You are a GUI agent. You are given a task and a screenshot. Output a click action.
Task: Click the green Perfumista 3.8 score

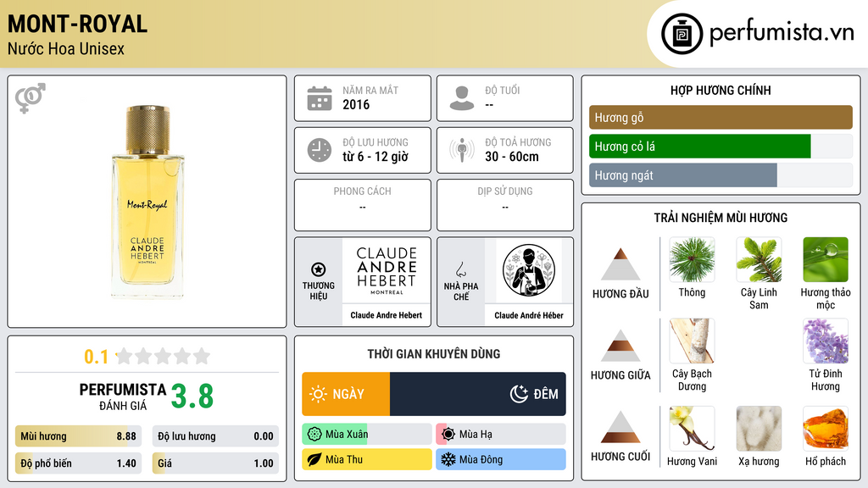coord(192,396)
